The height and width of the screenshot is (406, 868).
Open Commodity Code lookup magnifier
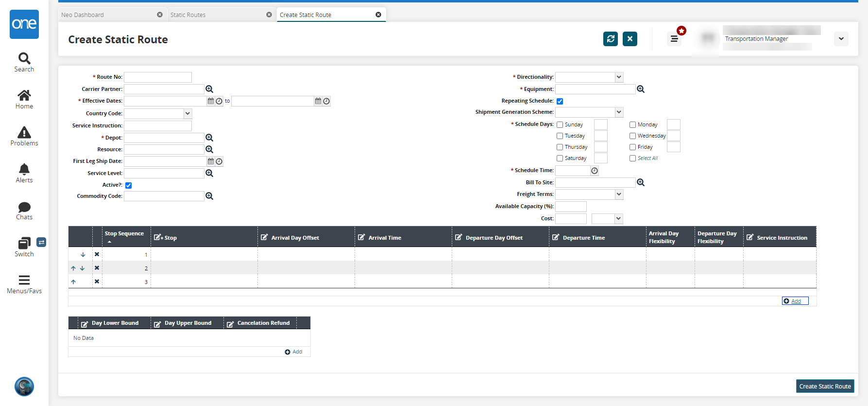point(209,196)
